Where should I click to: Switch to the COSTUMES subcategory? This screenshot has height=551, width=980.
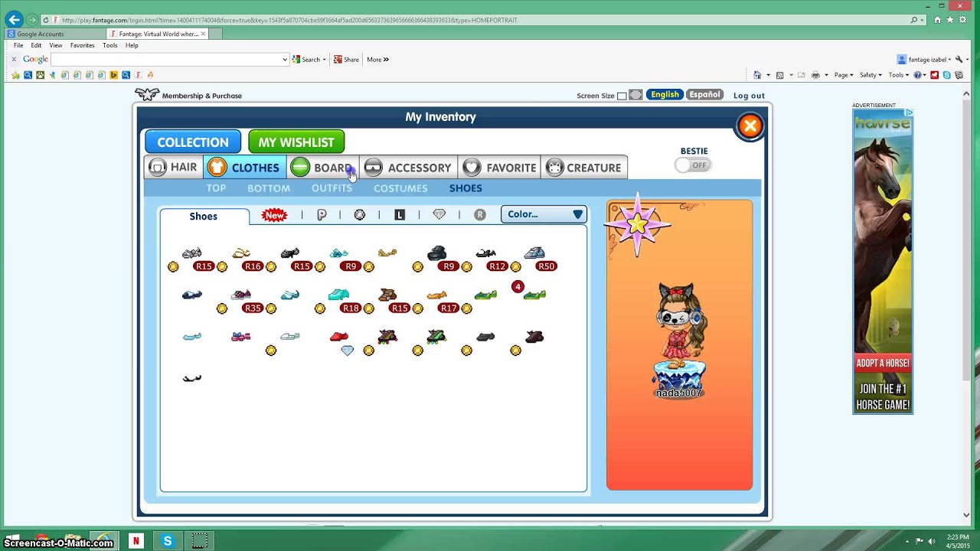pyautogui.click(x=400, y=188)
